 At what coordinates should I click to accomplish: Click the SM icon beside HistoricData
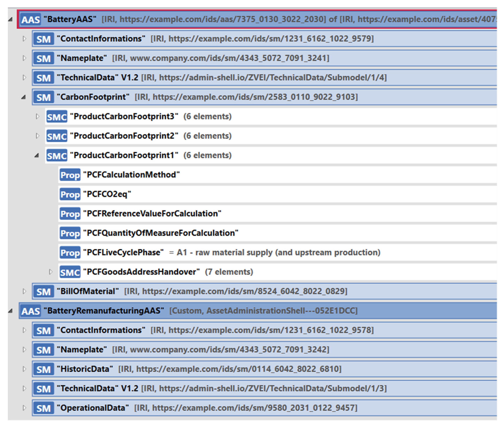tap(43, 369)
